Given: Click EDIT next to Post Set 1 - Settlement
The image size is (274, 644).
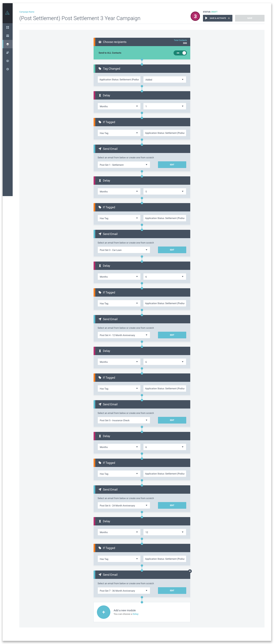Looking at the screenshot, I should [x=172, y=164].
